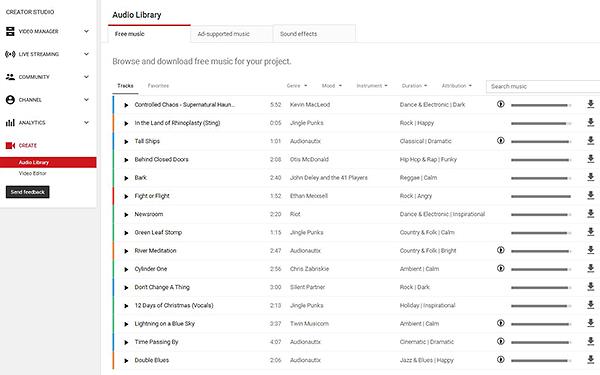This screenshot has width=600, height=375.
Task: Click the Send feedback button
Action: (x=28, y=192)
